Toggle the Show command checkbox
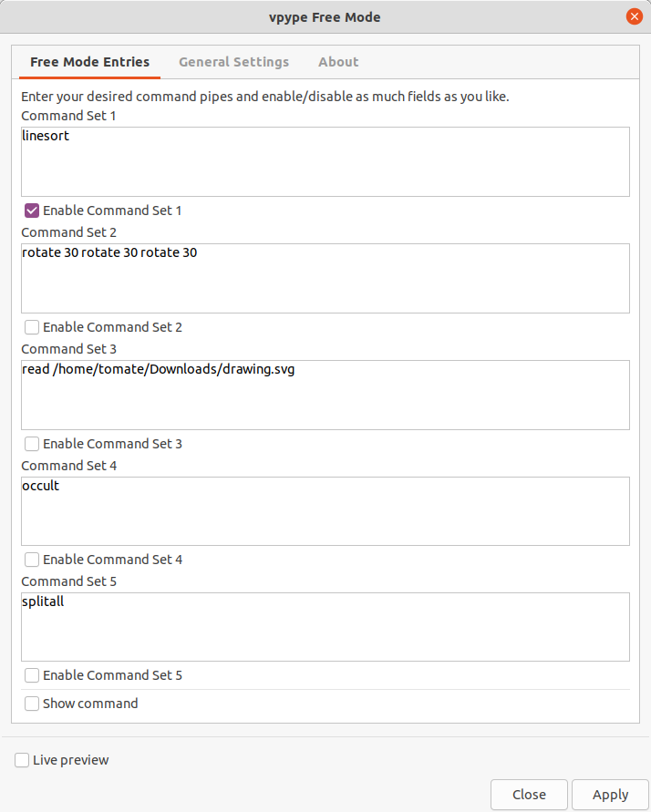Viewport: 651px width, 812px height. (x=32, y=704)
